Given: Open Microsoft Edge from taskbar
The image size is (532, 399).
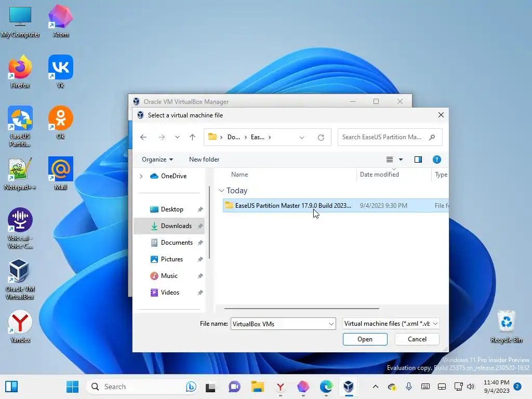Looking at the screenshot, I should (x=326, y=387).
